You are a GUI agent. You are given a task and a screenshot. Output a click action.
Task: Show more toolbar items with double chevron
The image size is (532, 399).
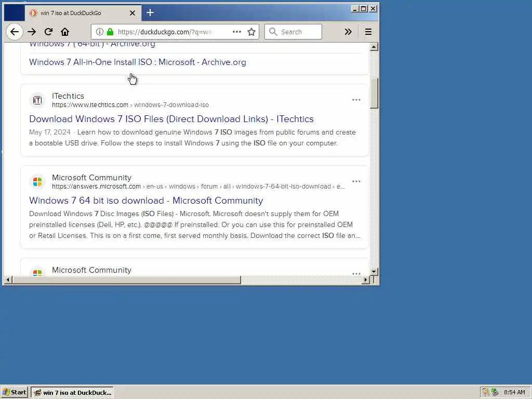348,32
